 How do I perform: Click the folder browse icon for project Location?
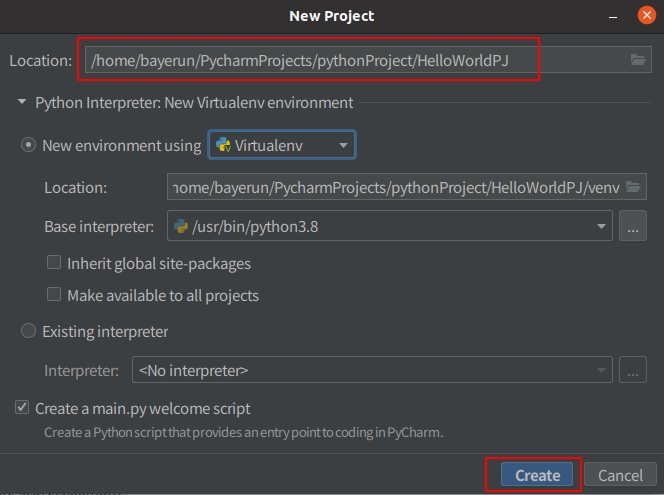click(x=638, y=60)
